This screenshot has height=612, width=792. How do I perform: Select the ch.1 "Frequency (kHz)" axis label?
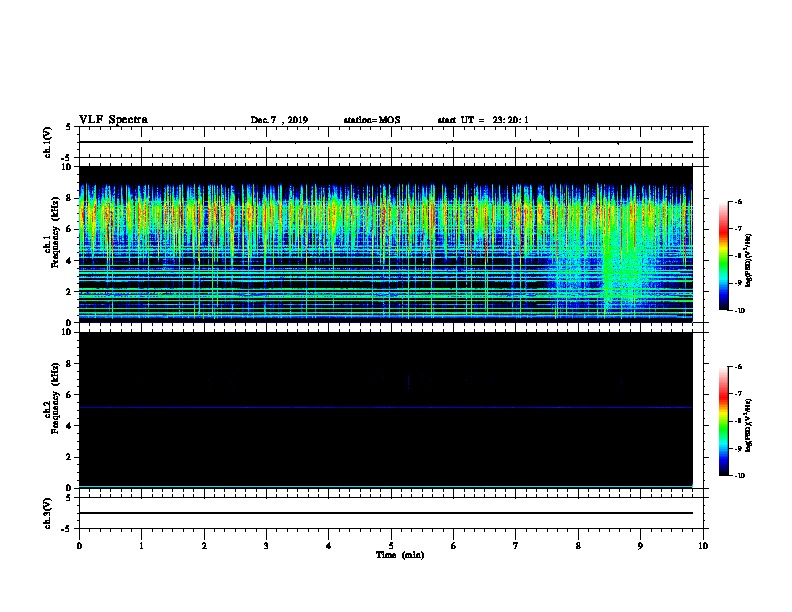55,232
